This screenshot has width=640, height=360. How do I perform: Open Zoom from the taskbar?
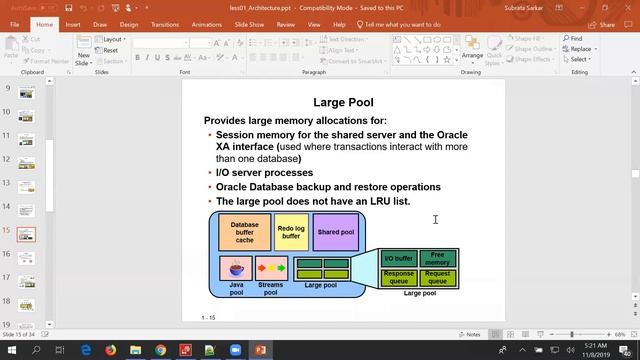point(235,350)
